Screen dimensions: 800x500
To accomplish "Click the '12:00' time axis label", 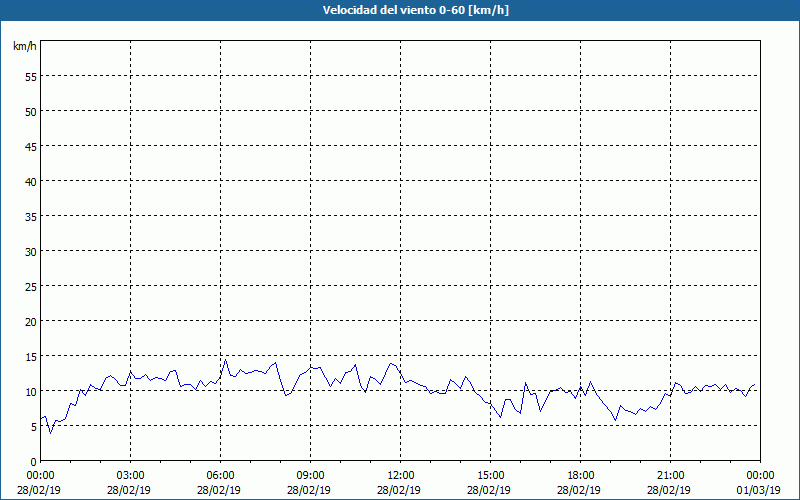I will point(401,476).
